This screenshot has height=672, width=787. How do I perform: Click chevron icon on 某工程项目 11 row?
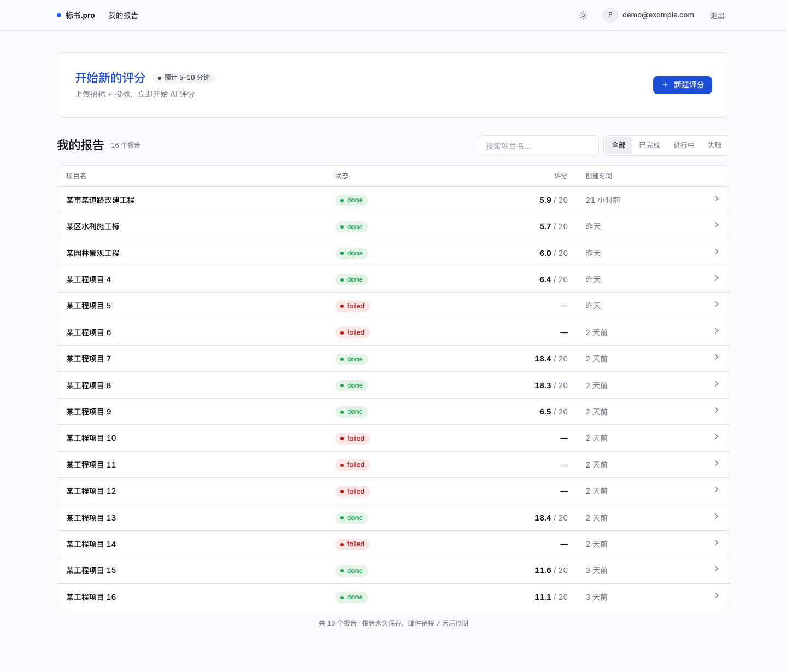pyautogui.click(x=716, y=464)
